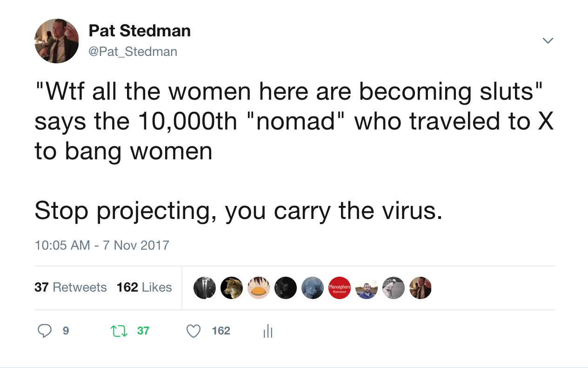Show the list of 37 Retweets
588x368 pixels.
click(71, 287)
